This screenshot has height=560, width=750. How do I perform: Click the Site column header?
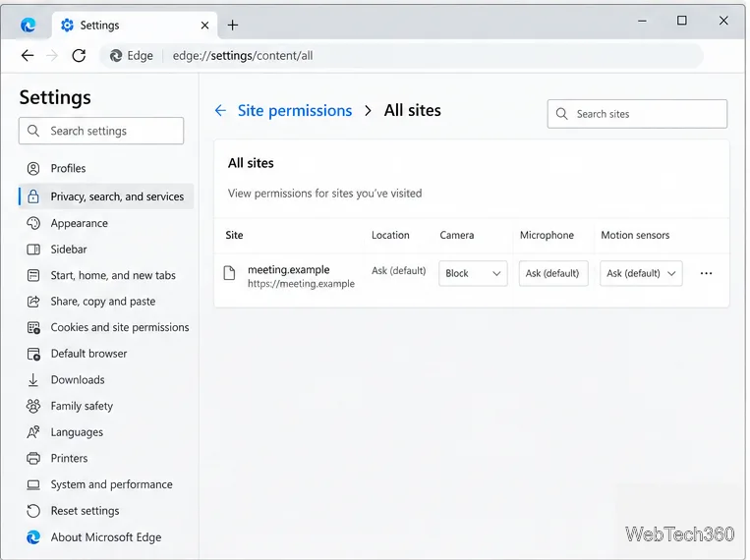(x=234, y=235)
